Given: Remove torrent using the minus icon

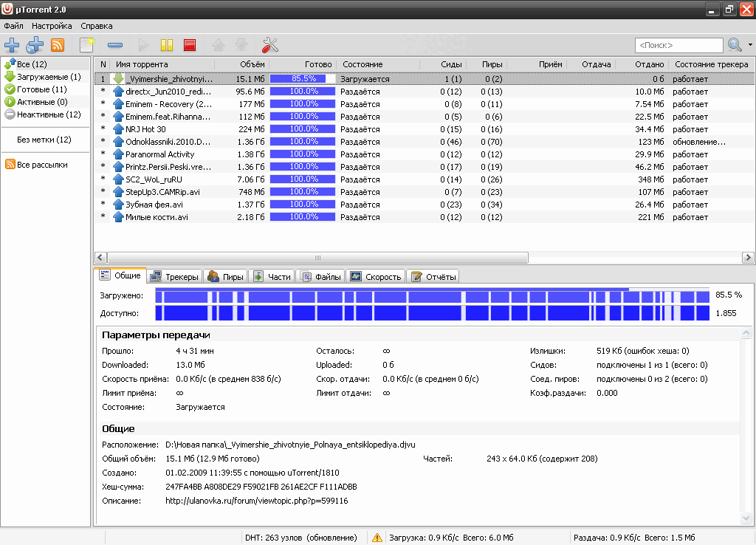Looking at the screenshot, I should coord(115,45).
